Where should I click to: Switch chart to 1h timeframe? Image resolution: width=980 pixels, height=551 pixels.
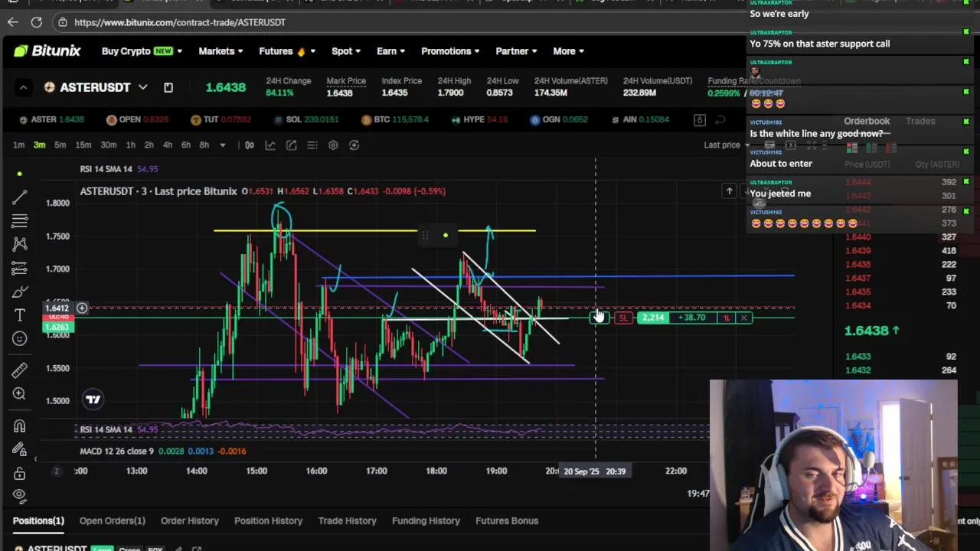(130, 145)
